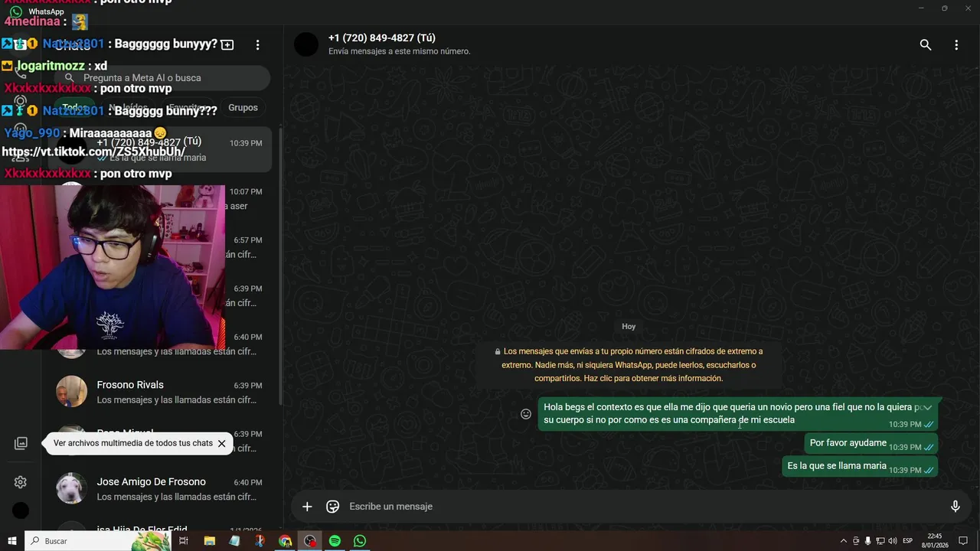Click the chat header contact avatar

coord(306,44)
